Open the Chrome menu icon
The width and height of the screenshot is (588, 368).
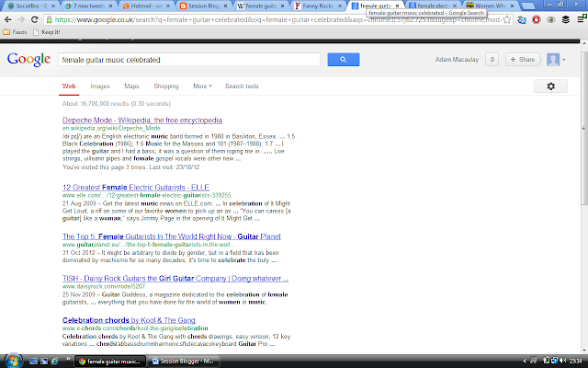pyautogui.click(x=581, y=19)
